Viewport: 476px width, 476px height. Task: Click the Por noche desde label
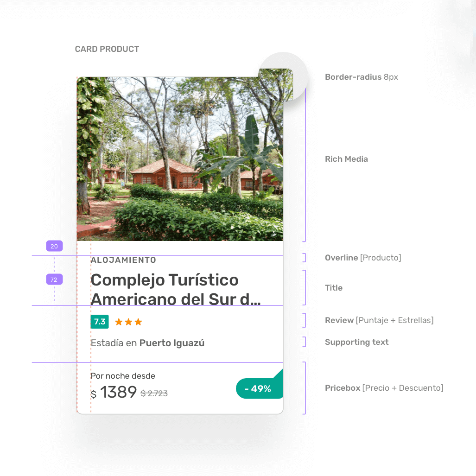123,376
